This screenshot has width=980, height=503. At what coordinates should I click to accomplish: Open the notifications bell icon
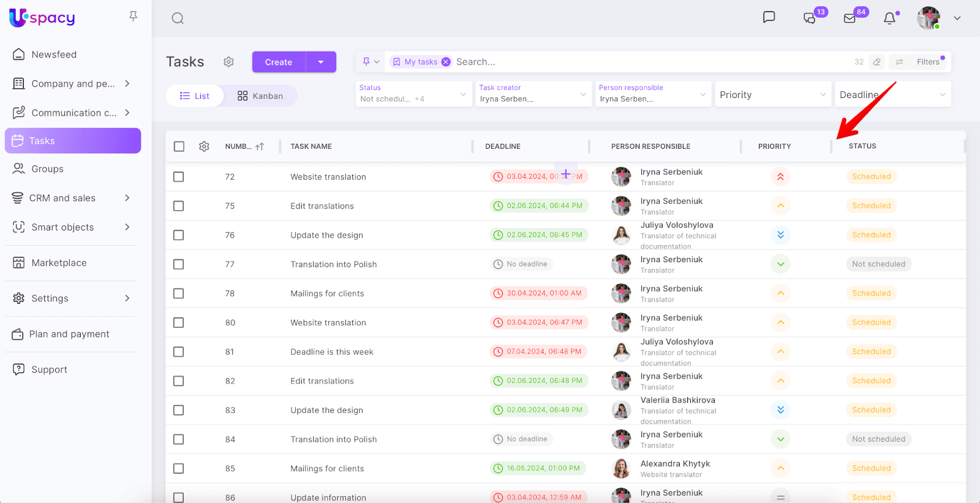889,18
